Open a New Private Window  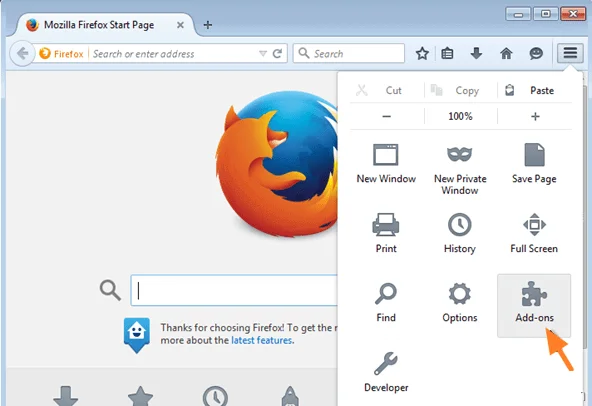pos(460,169)
